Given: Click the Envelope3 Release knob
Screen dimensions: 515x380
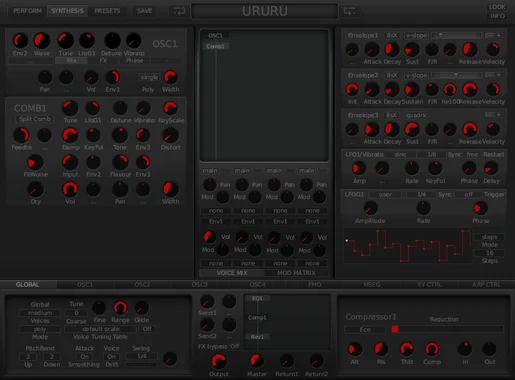Looking at the screenshot, I should coord(470,129).
